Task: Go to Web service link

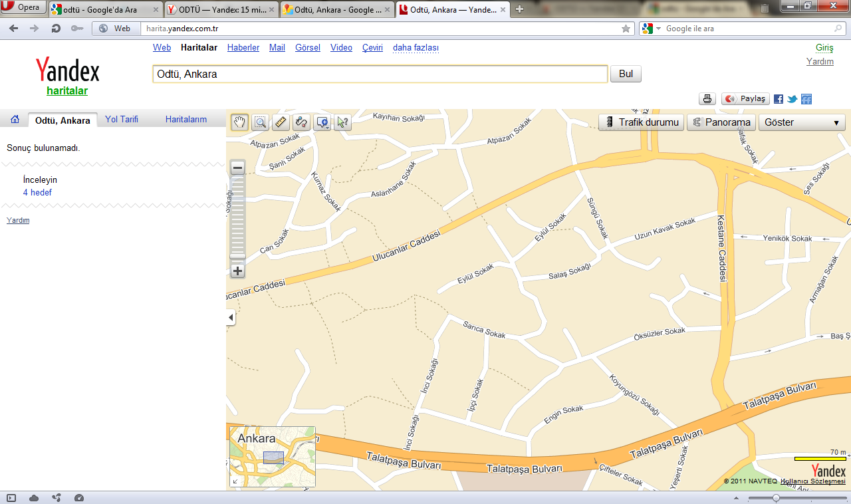Action: (x=162, y=48)
